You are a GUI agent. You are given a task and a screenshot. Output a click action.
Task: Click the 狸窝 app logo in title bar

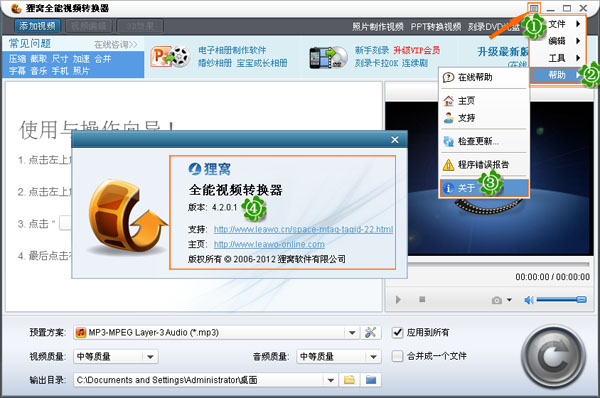tap(16, 8)
